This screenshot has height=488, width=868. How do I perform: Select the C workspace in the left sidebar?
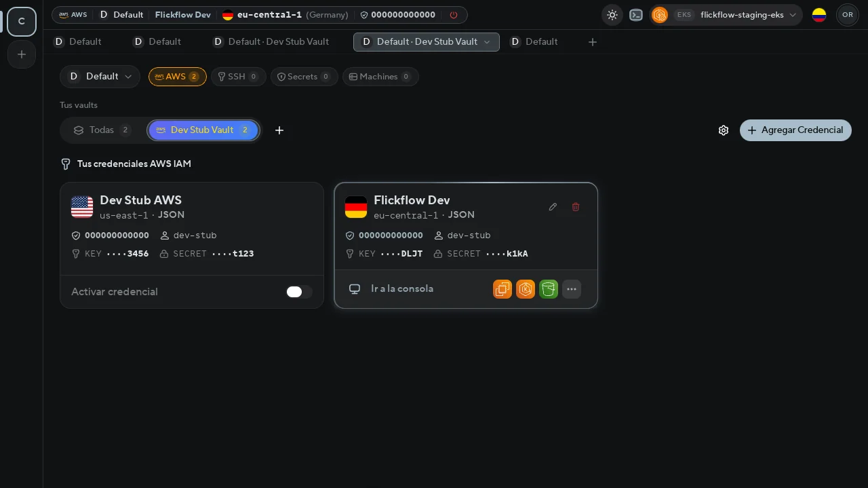tap(22, 22)
